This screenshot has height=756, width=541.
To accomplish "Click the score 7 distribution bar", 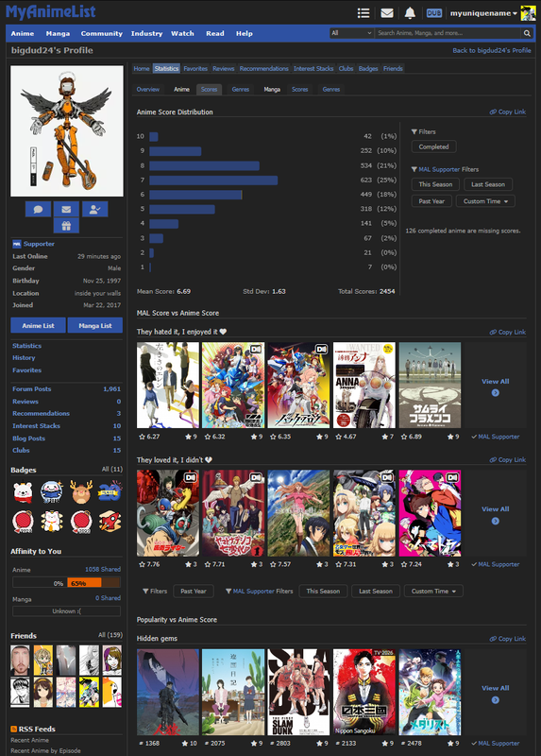I will (x=213, y=180).
